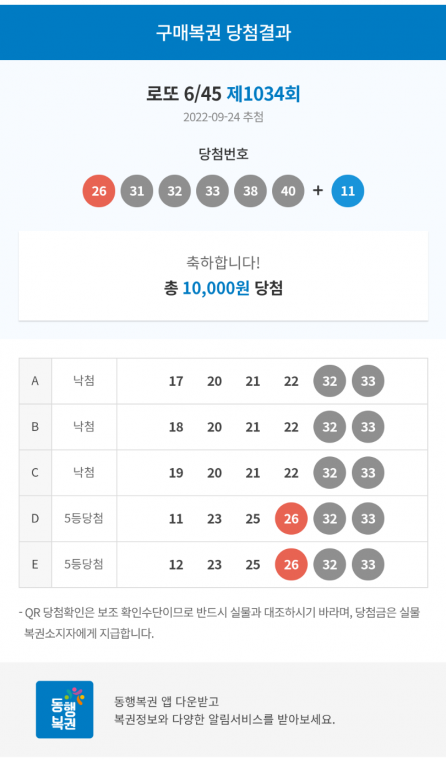Select the row A label cell

(35, 381)
